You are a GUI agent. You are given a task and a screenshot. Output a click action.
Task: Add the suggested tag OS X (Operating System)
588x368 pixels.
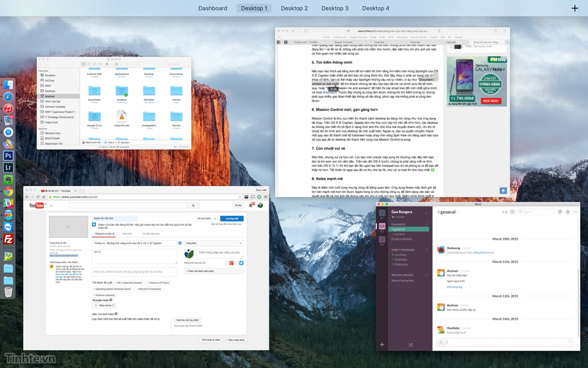[129, 282]
